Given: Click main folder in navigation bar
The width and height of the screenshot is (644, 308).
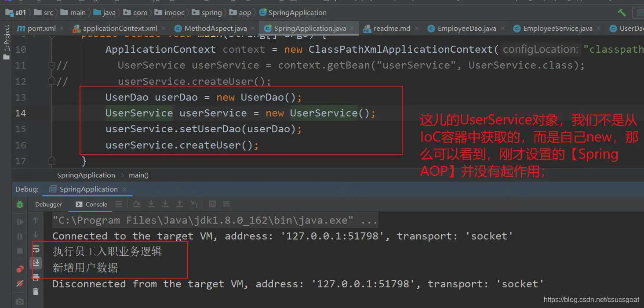Looking at the screenshot, I should tap(73, 12).
